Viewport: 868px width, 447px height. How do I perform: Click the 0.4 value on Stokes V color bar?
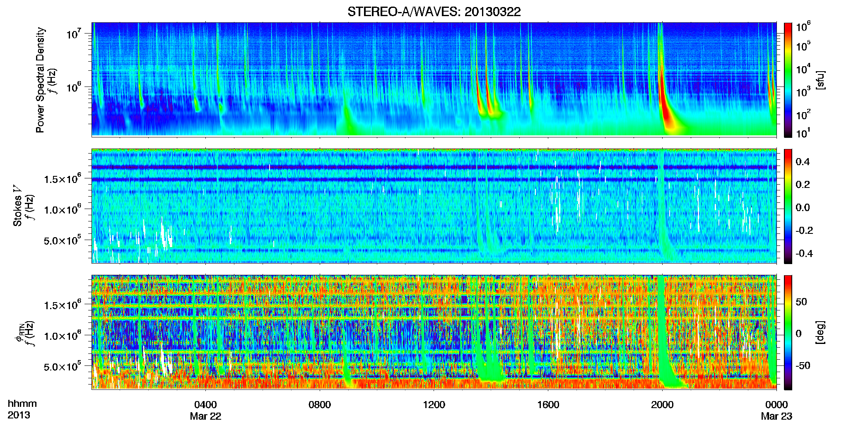[803, 162]
